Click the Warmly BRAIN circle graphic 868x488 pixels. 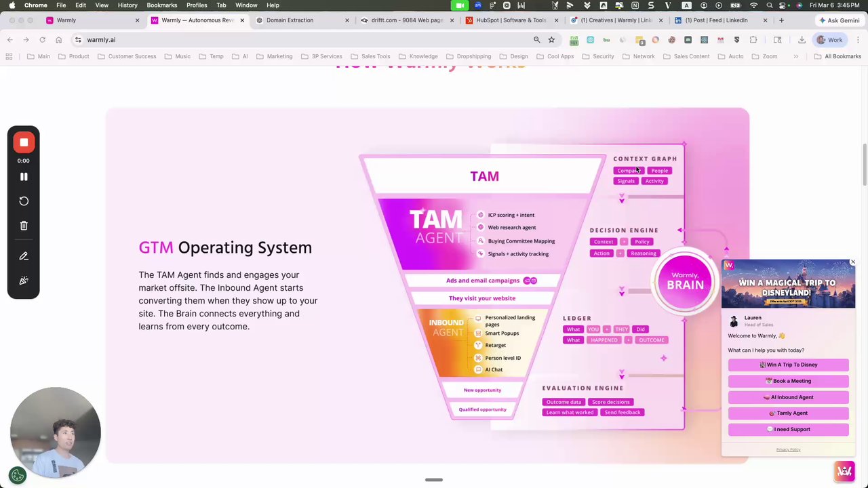[685, 283]
